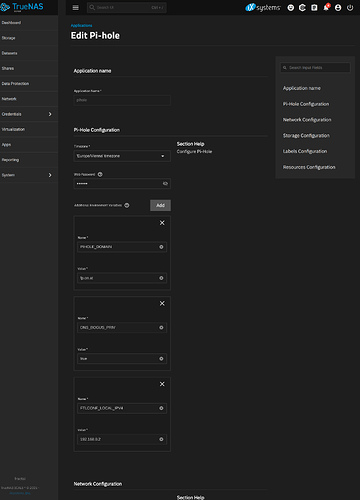Viewport: 360px width, 500px height.
Task: Toggle the hamburger sidebar menu icon
Action: [76, 7]
